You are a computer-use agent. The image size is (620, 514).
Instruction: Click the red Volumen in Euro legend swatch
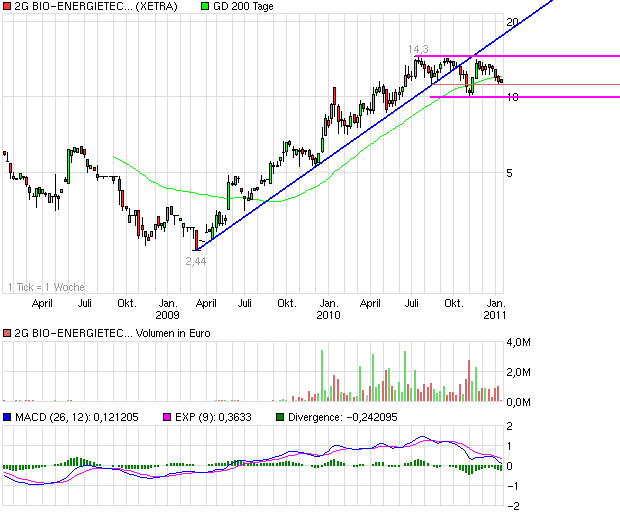point(7,333)
